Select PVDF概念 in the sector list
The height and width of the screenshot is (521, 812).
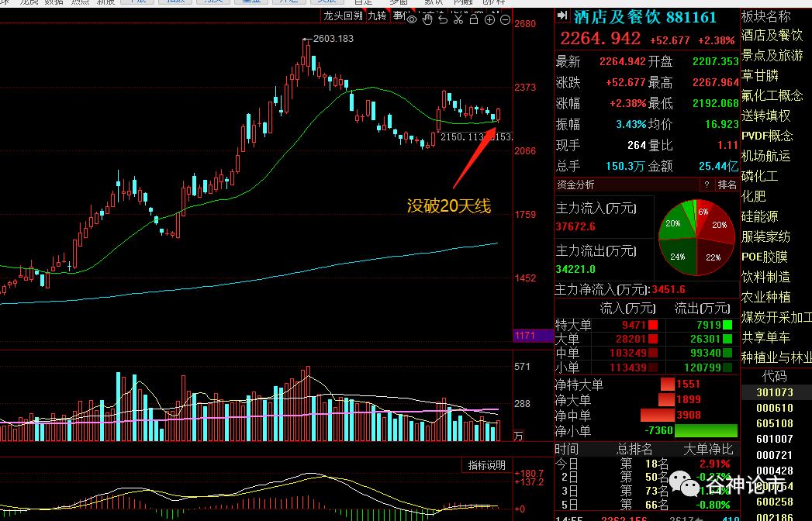pos(767,136)
